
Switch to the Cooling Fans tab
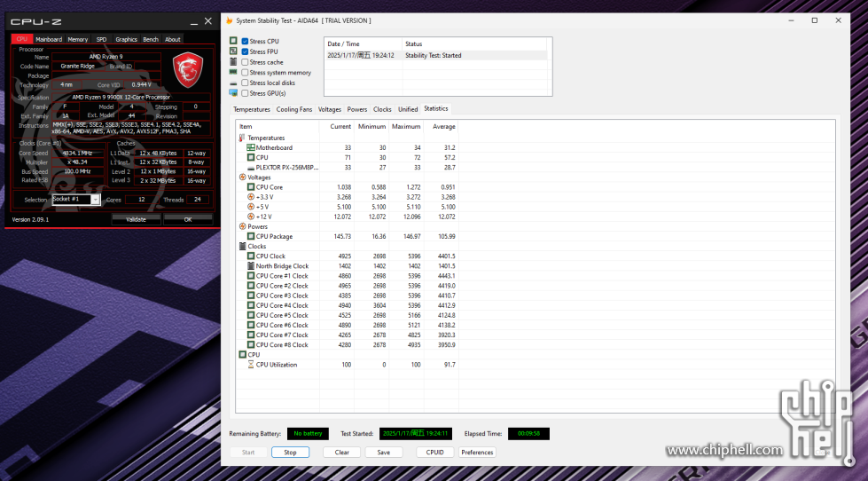[294, 109]
